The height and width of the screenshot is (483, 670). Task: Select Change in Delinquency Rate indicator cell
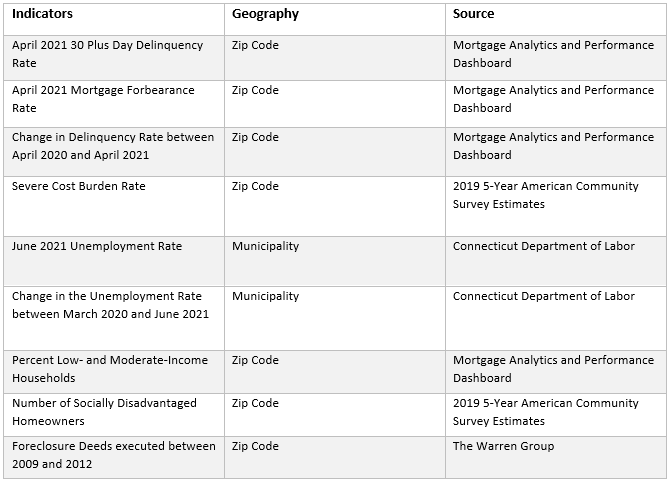pyautogui.click(x=112, y=146)
